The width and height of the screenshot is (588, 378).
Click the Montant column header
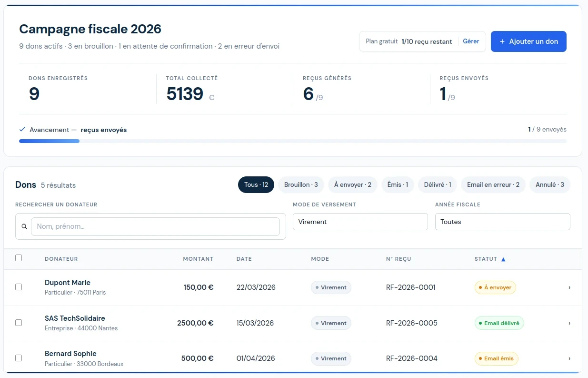[x=198, y=259]
